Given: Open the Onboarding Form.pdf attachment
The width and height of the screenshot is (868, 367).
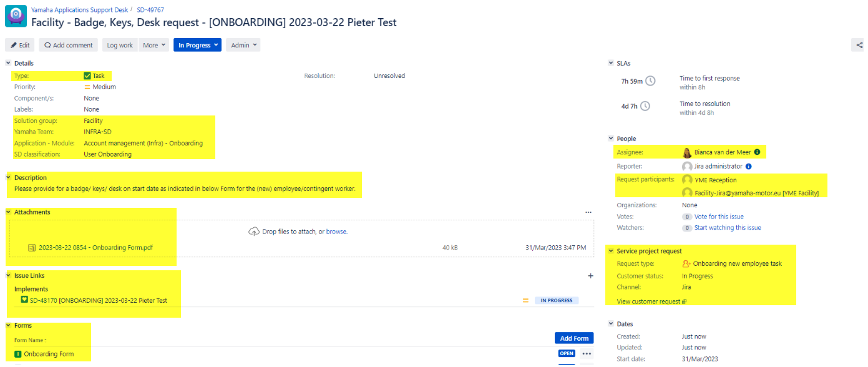Looking at the screenshot, I should 95,248.
